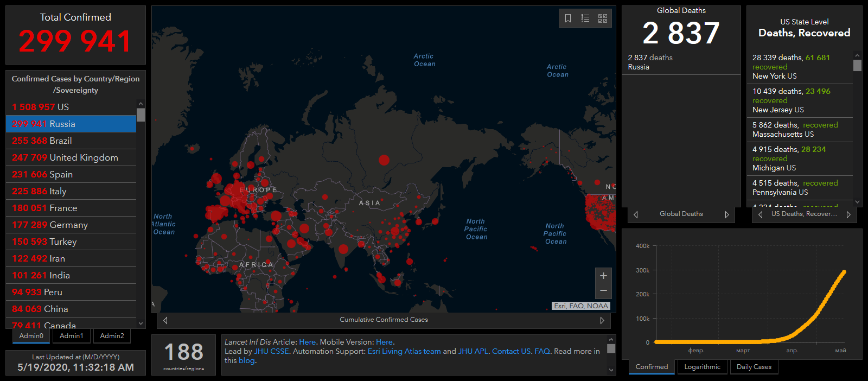Click the US state list scrollbar thumb
Image resolution: width=868 pixels, height=381 pixels.
857,66
